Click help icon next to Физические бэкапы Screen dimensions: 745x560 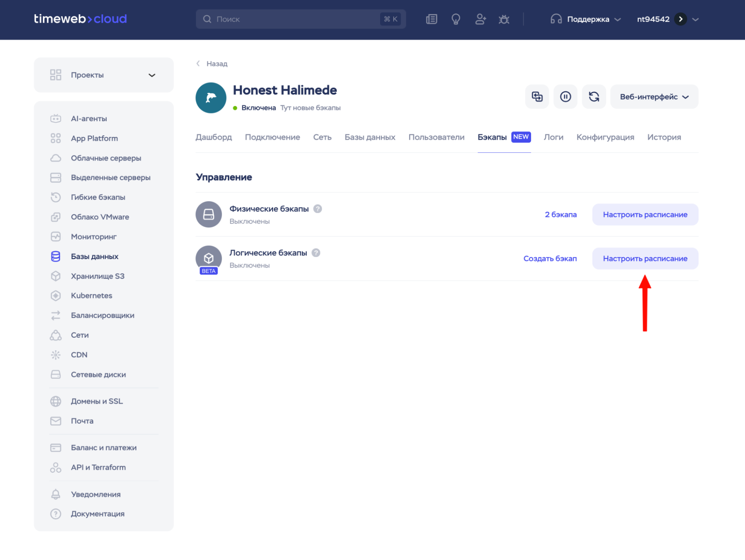318,209
